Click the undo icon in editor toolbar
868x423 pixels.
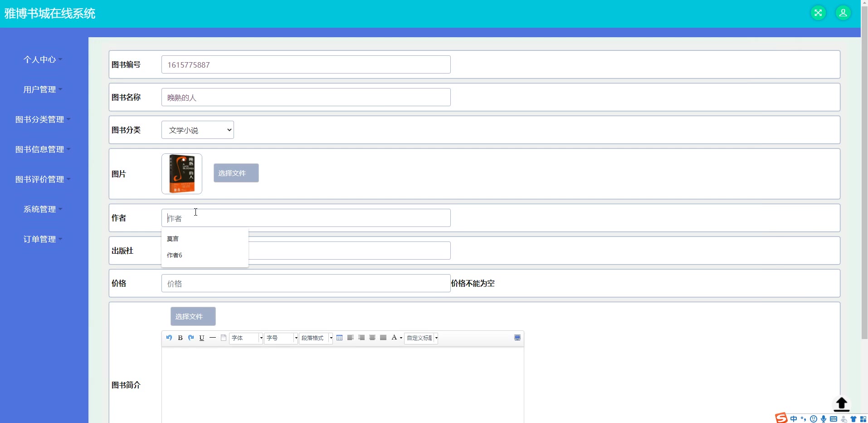[x=169, y=338]
